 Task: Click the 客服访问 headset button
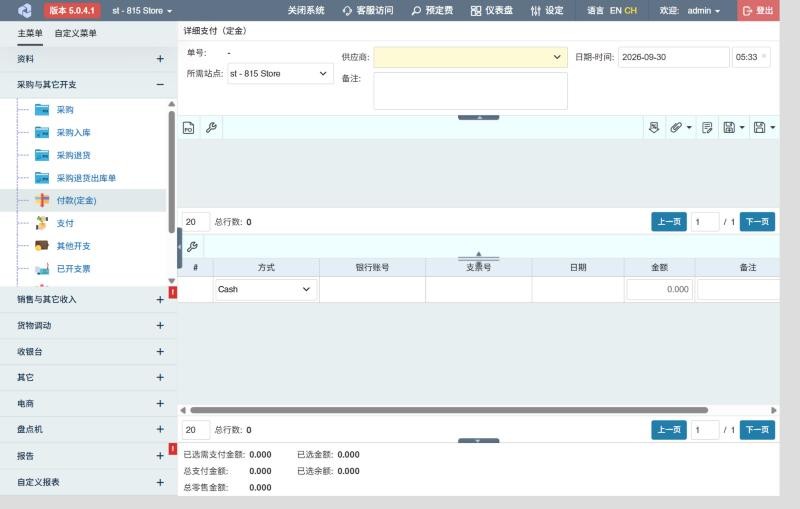368,10
